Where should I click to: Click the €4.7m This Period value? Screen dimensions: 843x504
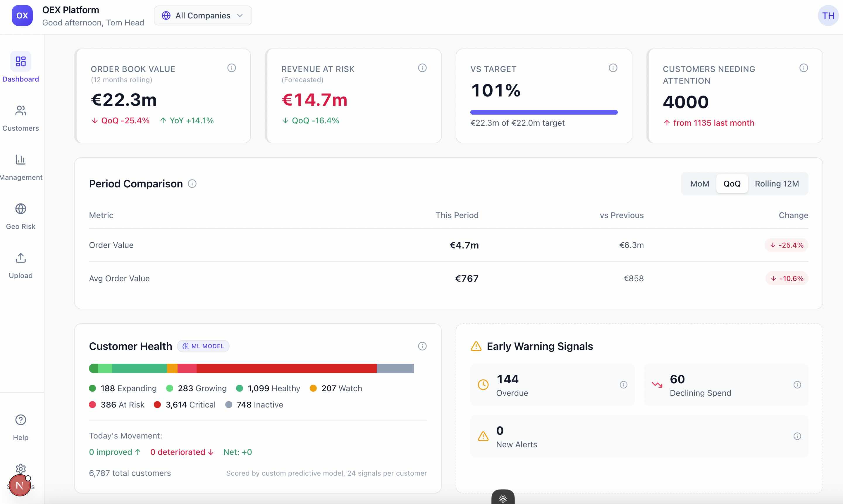(464, 245)
